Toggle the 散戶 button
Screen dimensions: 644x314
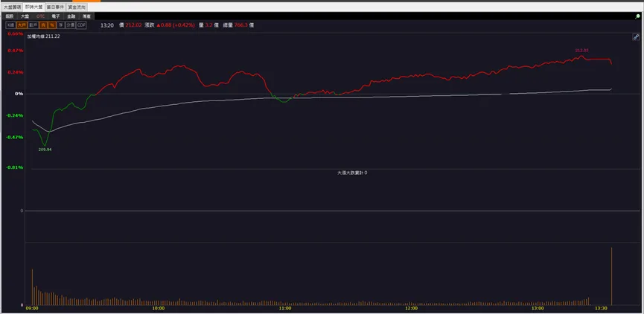point(34,25)
